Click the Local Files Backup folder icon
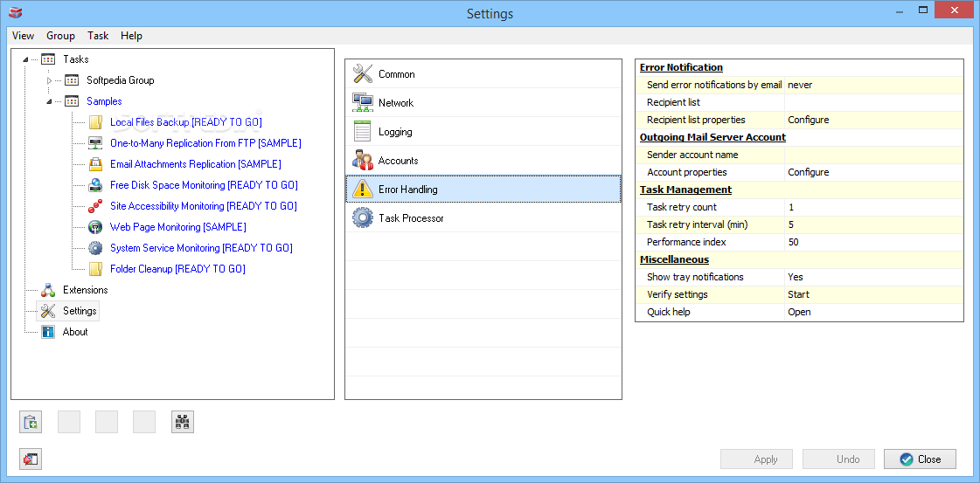 [95, 122]
